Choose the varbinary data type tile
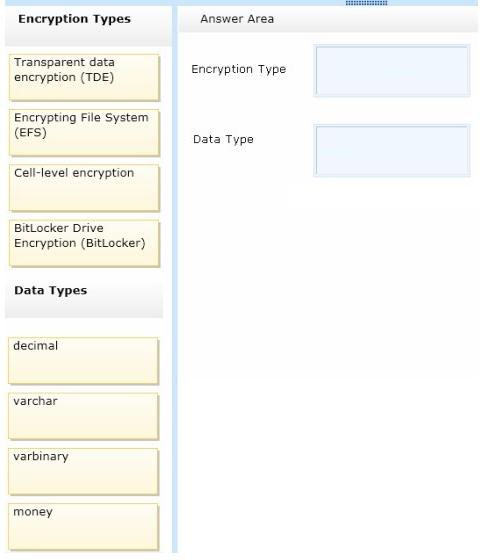The image size is (489, 560). tap(83, 472)
